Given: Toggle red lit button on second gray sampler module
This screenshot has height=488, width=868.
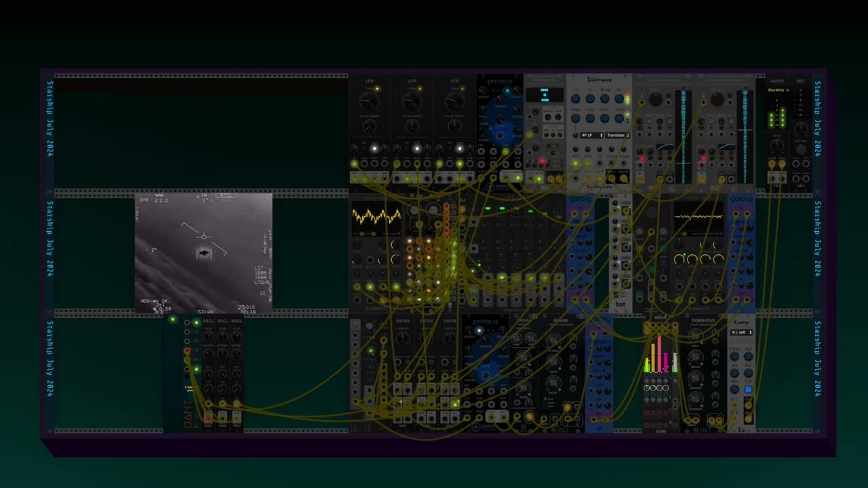Looking at the screenshot, I should pos(703,159).
